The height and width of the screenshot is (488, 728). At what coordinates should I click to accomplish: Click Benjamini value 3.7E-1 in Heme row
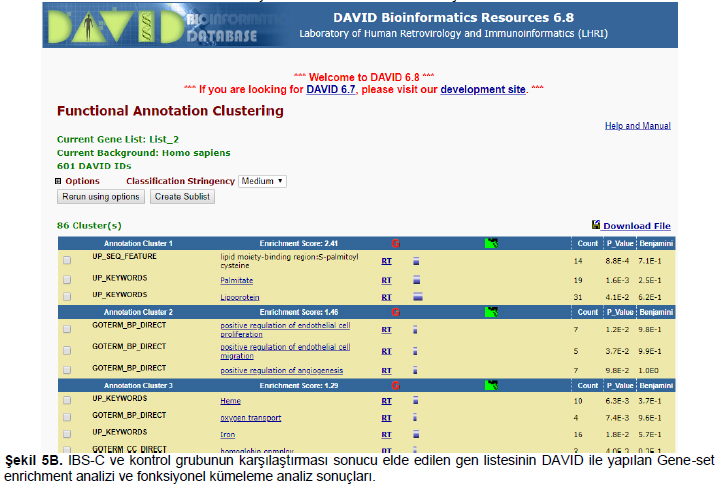tap(650, 401)
